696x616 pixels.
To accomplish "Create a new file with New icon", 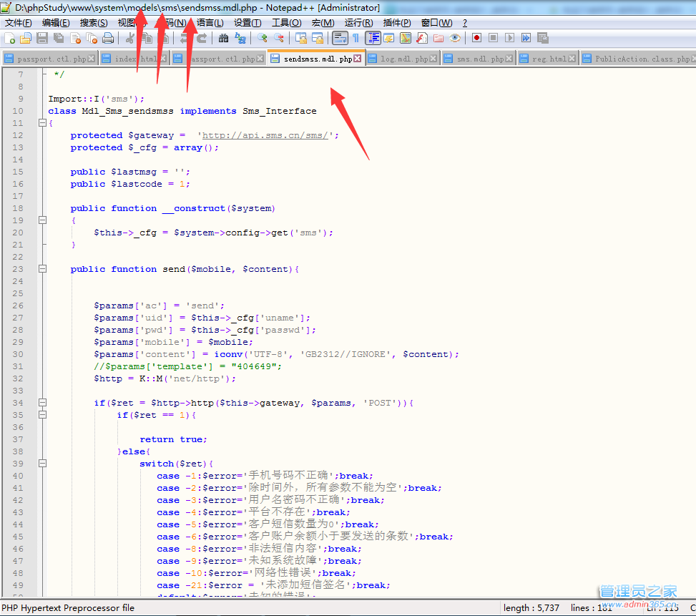I will point(10,38).
